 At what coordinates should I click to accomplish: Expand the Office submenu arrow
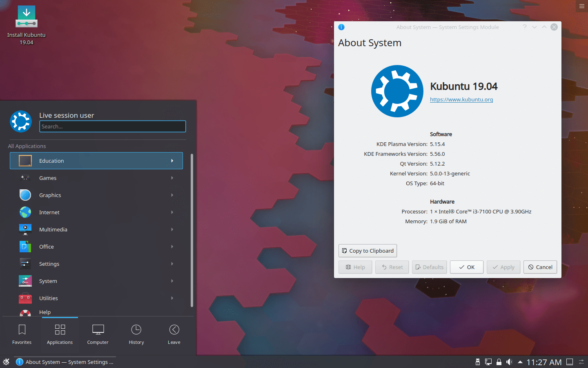coord(172,247)
